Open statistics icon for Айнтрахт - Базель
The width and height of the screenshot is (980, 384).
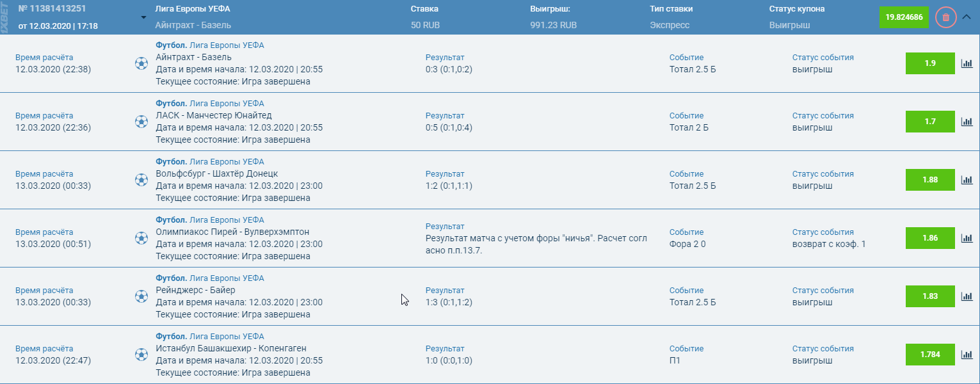[967, 63]
